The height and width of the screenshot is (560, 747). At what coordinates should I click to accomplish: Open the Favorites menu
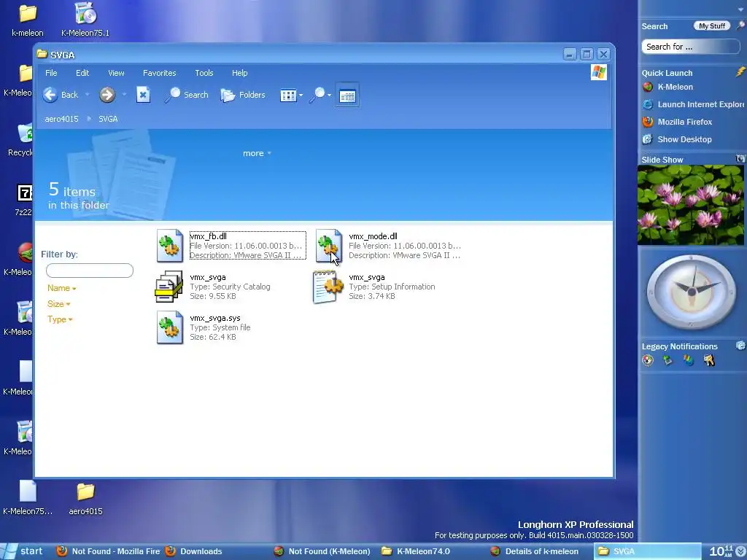click(x=160, y=73)
